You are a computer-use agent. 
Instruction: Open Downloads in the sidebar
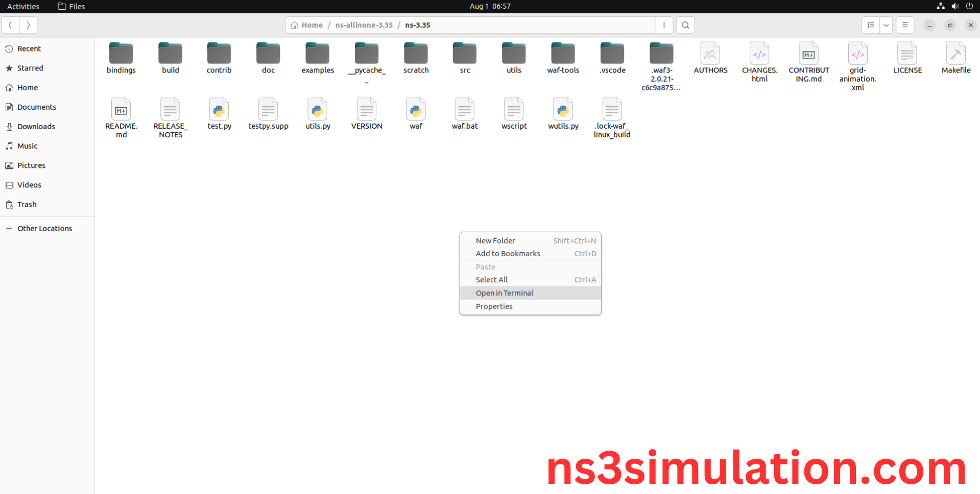point(36,127)
